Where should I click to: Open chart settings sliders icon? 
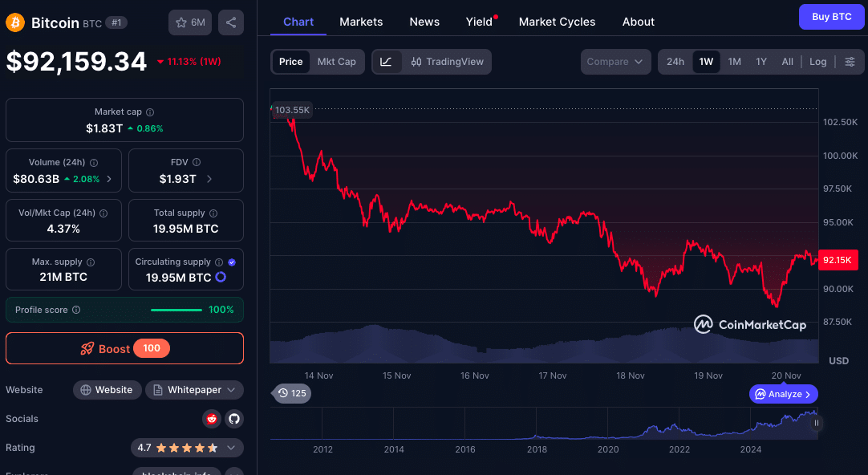pyautogui.click(x=850, y=62)
